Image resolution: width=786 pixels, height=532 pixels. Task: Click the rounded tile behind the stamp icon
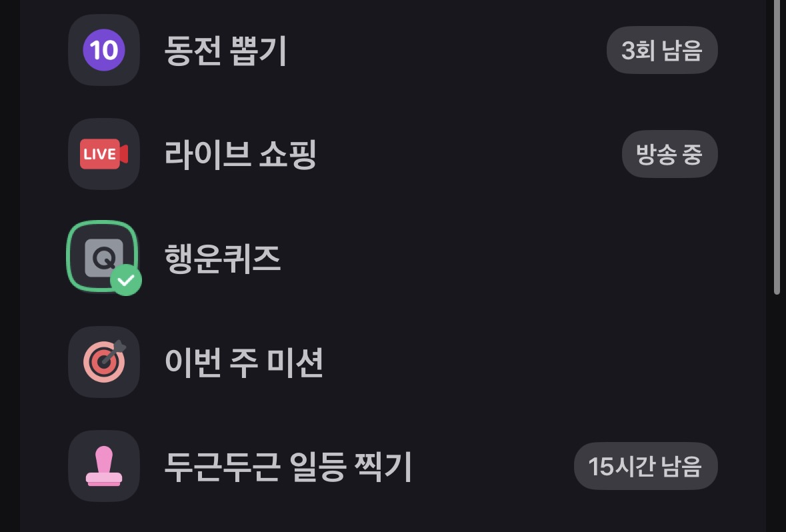point(104,466)
